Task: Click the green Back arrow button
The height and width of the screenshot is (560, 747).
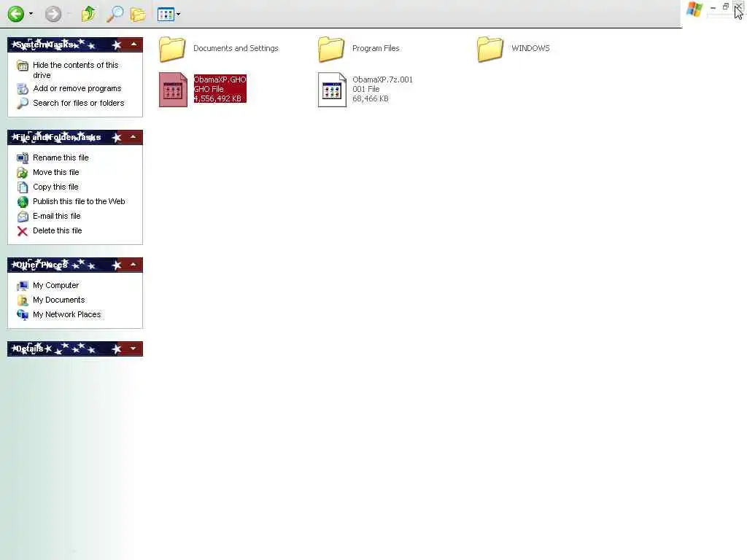Action: coord(16,14)
